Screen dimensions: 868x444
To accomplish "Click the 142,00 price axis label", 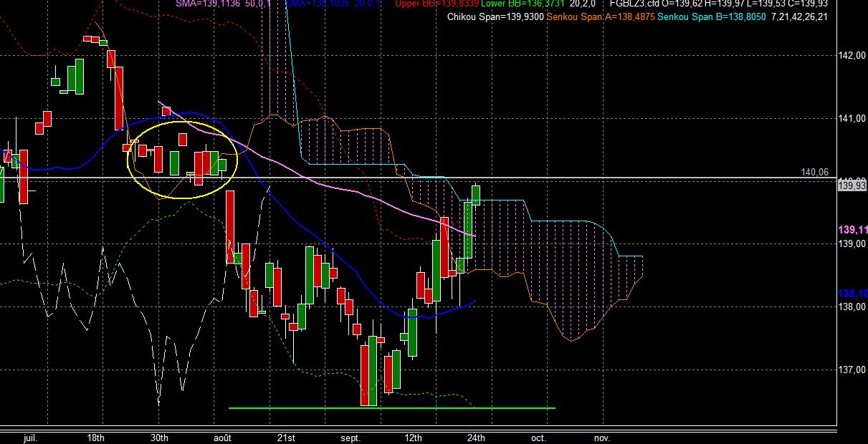I will tap(853, 55).
